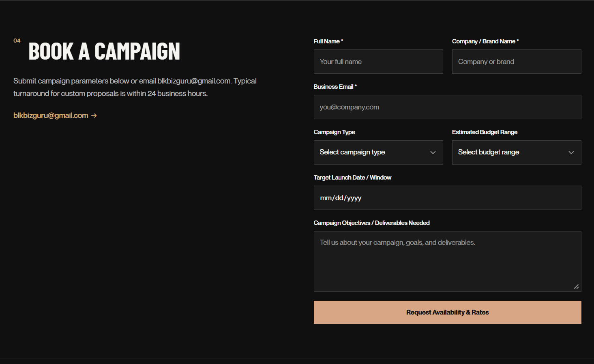
Task: Click the Campaign Objectives text area
Action: [x=448, y=261]
